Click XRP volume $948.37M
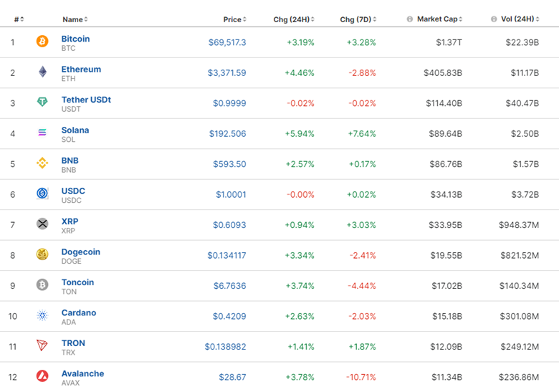 pyautogui.click(x=519, y=225)
